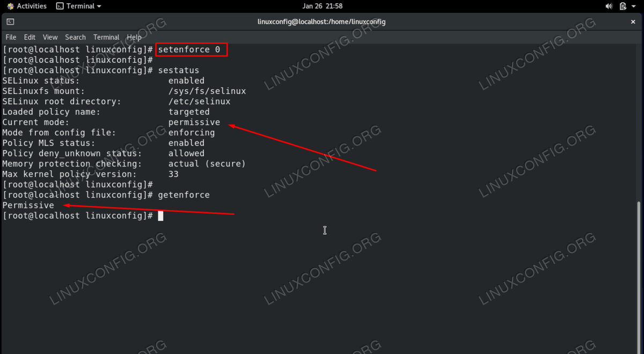Open the Terminal menu in menu bar

(106, 37)
